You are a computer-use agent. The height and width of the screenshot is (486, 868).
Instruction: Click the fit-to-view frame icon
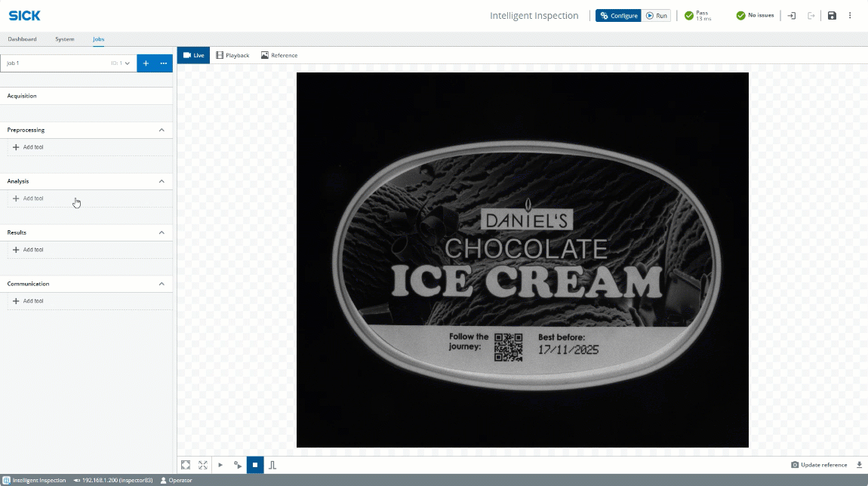click(x=186, y=465)
